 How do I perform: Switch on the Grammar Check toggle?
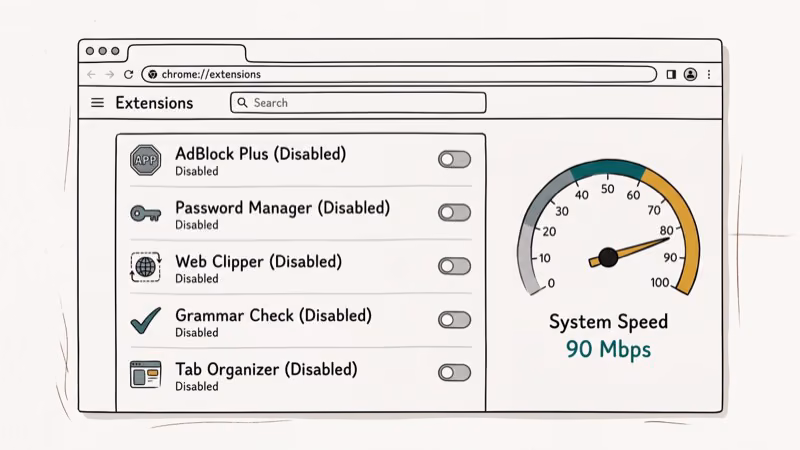pyautogui.click(x=454, y=319)
